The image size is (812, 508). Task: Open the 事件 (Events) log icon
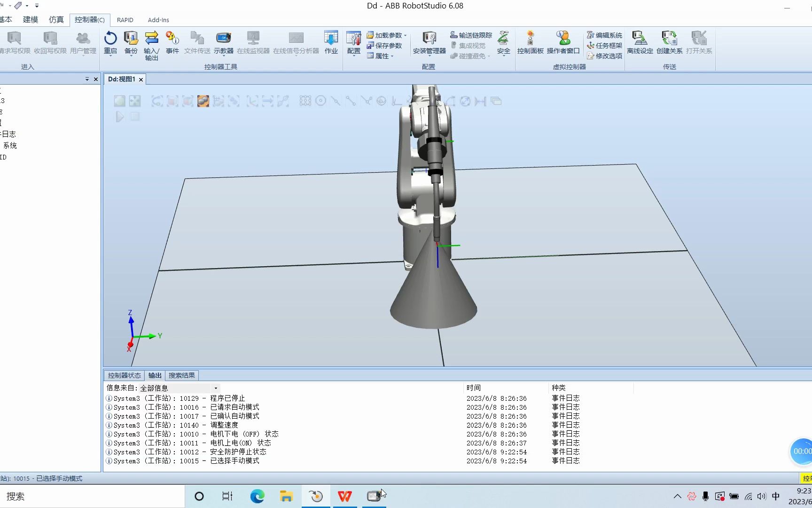coord(172,43)
